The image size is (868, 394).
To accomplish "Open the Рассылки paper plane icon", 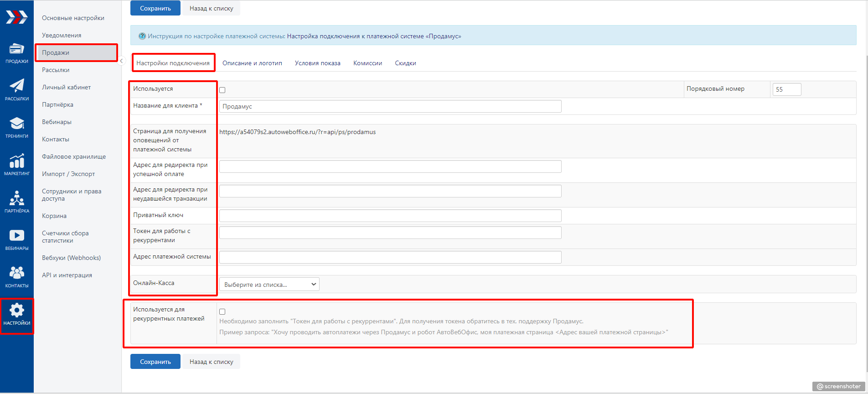I will coord(17,86).
